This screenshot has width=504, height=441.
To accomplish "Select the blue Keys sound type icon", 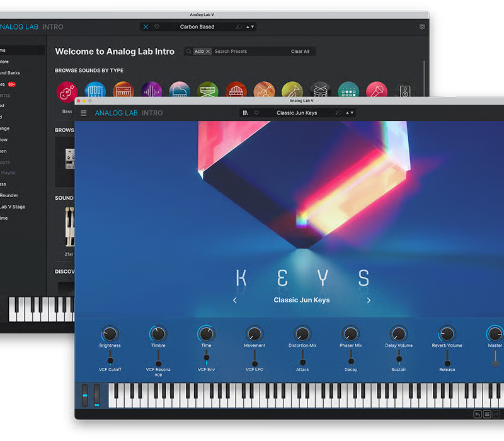I will pyautogui.click(x=95, y=89).
